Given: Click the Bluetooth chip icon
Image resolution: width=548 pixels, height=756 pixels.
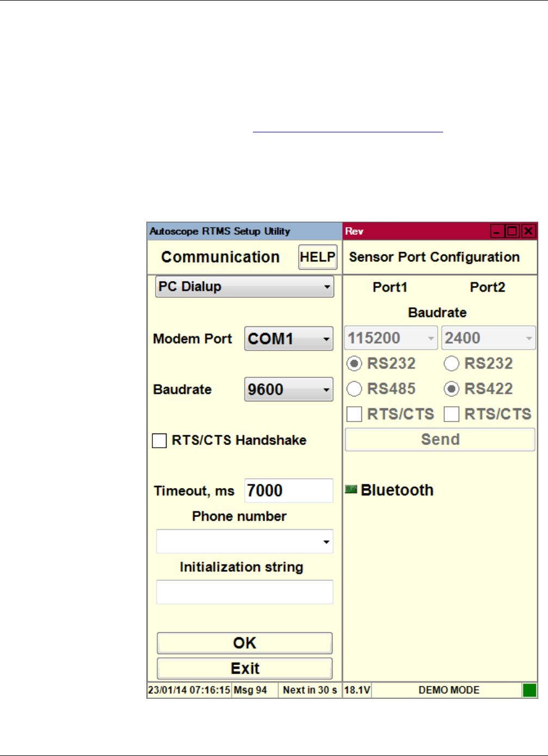Looking at the screenshot, I should point(351,490).
